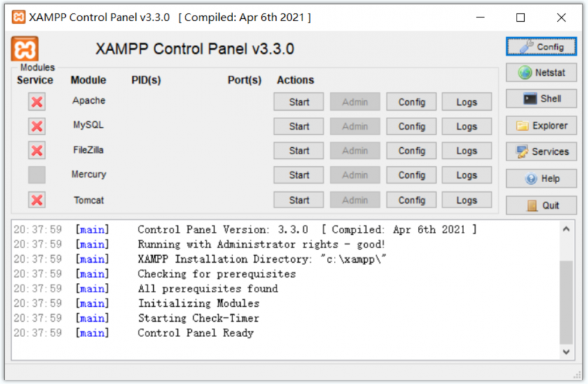The image size is (588, 384).
Task: Maximize the XAMPP window
Action: coord(521,18)
